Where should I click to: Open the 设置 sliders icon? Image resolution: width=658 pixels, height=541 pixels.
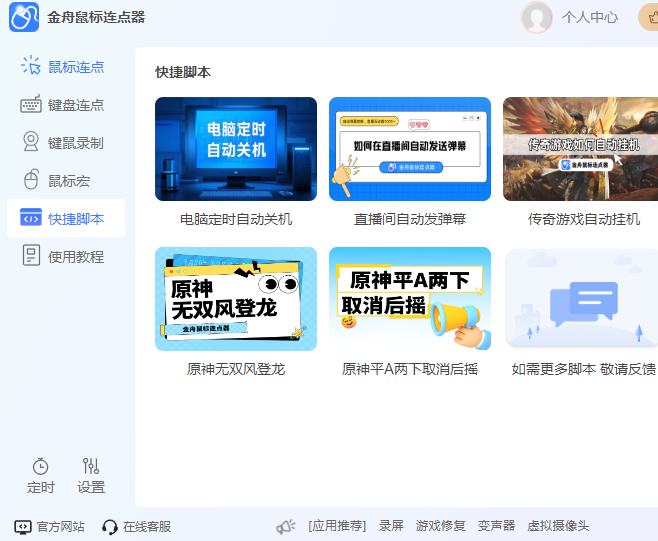[x=91, y=467]
